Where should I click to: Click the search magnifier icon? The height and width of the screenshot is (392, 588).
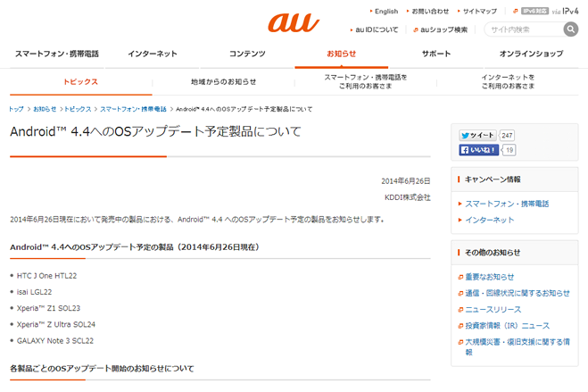coord(570,29)
